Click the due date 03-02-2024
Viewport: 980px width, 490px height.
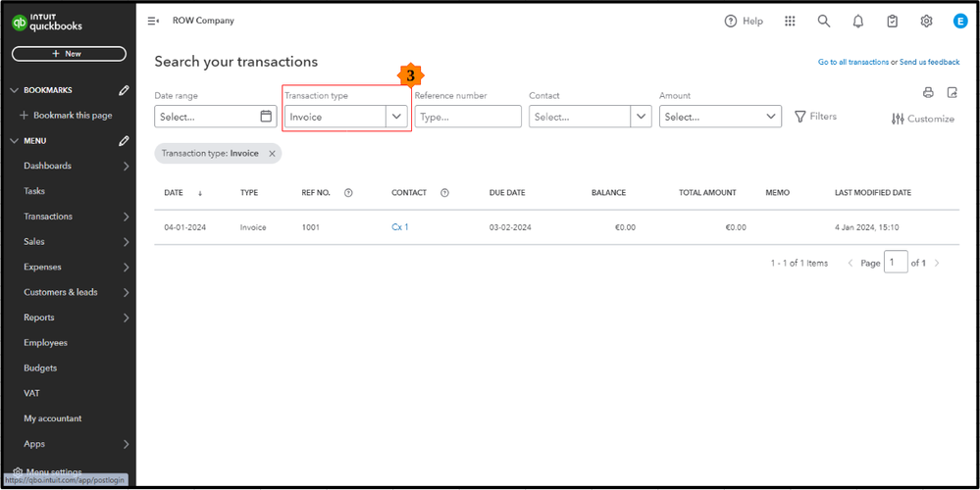pos(510,227)
